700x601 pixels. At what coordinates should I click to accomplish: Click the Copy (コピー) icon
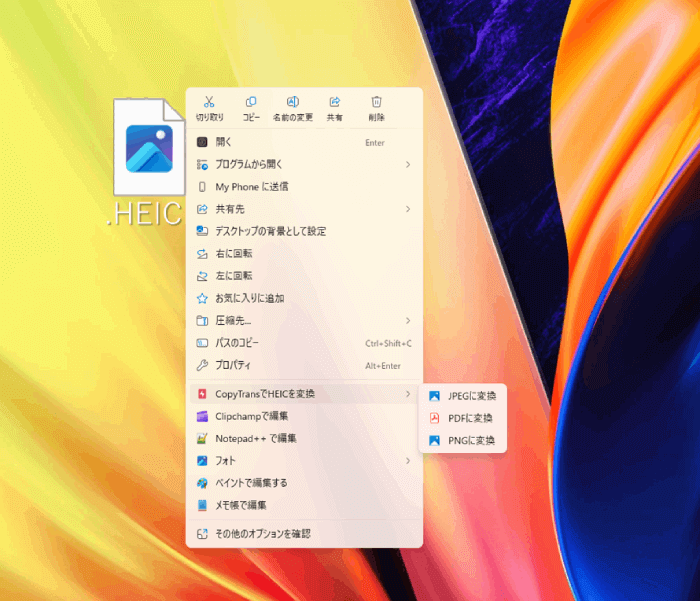click(x=251, y=102)
